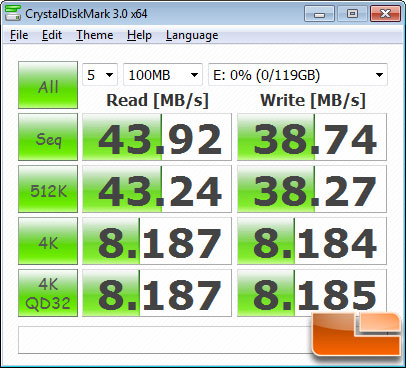The width and height of the screenshot is (406, 368).
Task: Start the 512K test
Action: pyautogui.click(x=48, y=189)
